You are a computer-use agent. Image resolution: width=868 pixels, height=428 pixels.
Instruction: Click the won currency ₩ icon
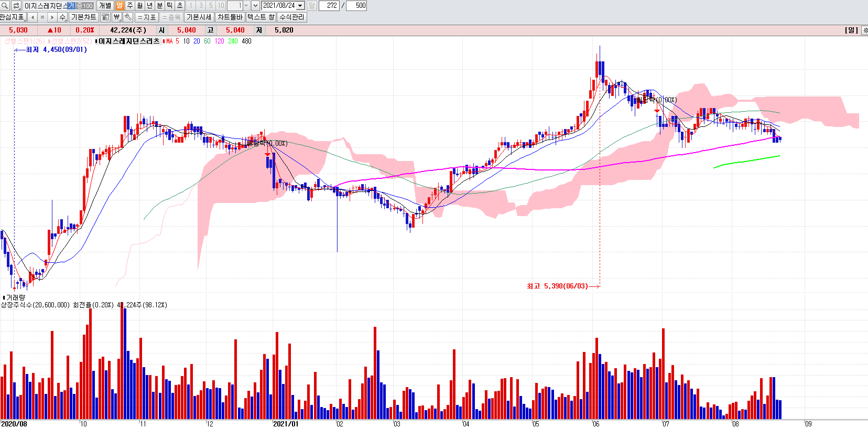[117, 17]
